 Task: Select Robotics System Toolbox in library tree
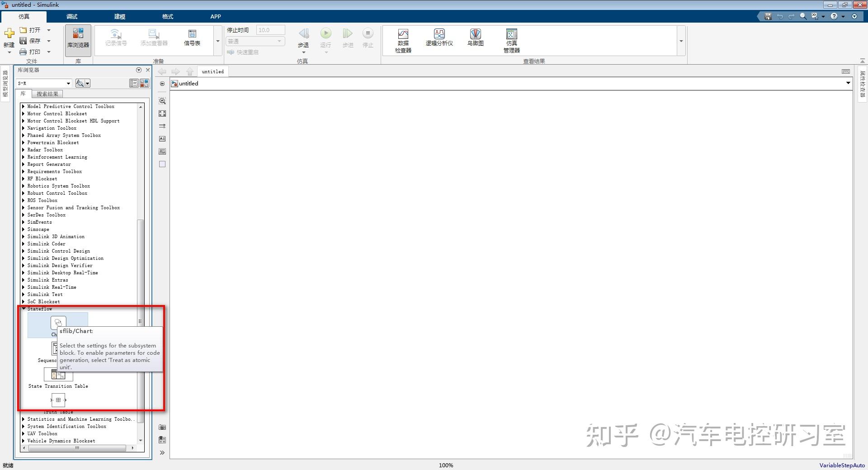tap(59, 186)
